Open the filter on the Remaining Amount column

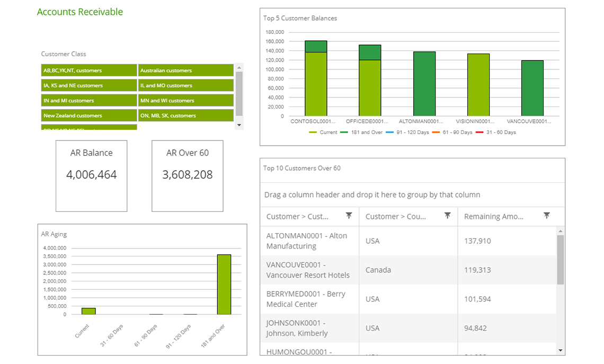click(x=547, y=216)
